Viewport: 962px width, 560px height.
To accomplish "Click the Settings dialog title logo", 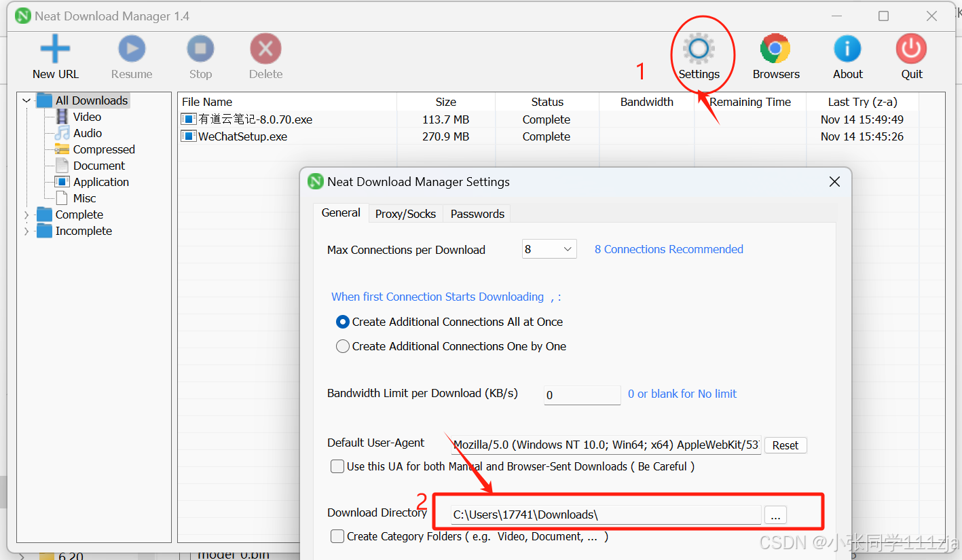I will 316,181.
